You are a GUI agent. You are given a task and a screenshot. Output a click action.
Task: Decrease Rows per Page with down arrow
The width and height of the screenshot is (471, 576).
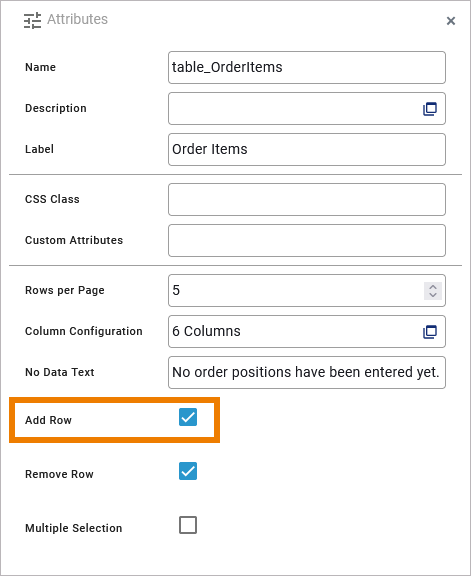[x=433, y=295]
